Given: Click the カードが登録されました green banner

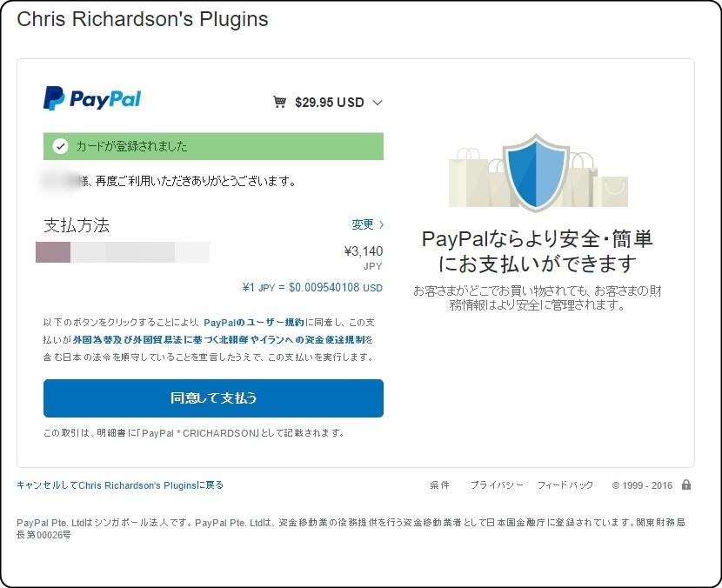Looking at the screenshot, I should [213, 146].
